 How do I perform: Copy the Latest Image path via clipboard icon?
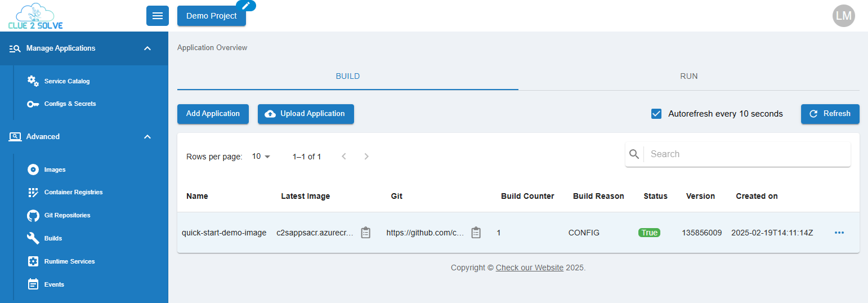[x=366, y=233]
